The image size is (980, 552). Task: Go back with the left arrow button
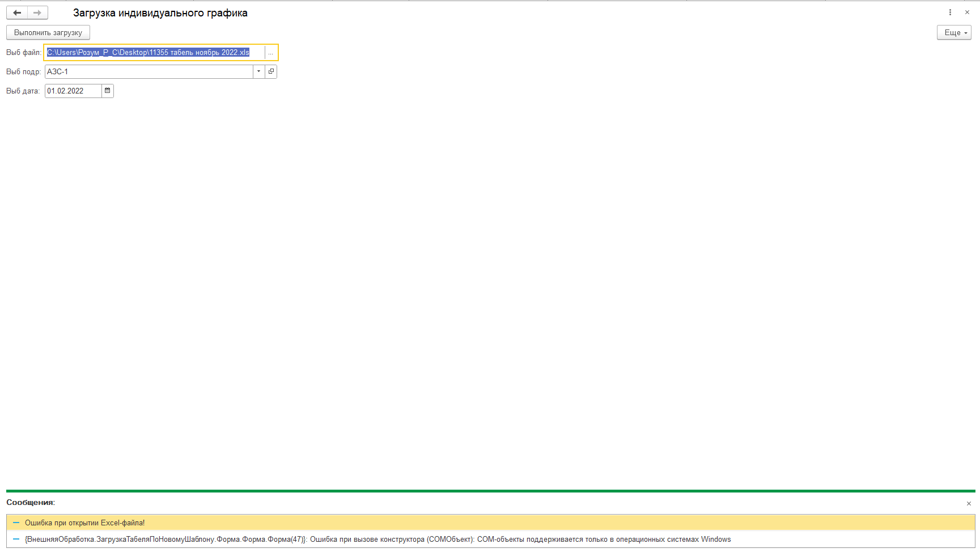click(x=17, y=12)
